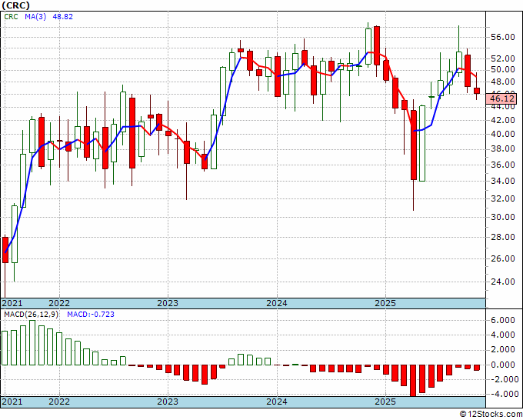Screen dimensions: 523x420
Task: Click the (CRC) ticker title
Action: click(x=15, y=5)
